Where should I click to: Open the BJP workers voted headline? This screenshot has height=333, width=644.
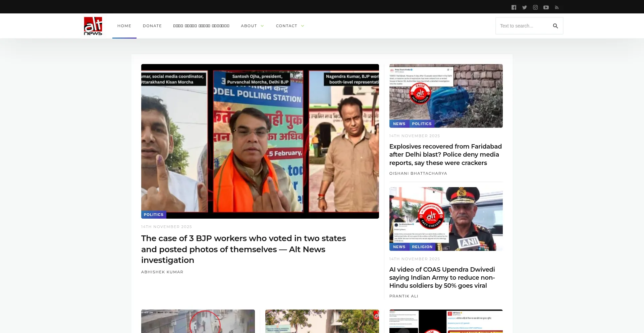tap(243, 249)
